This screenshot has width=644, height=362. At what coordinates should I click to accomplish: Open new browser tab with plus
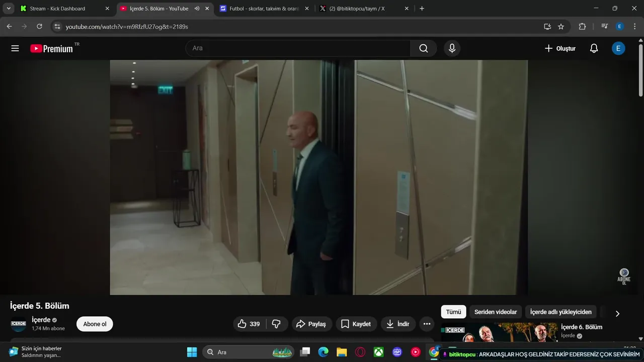422,9
